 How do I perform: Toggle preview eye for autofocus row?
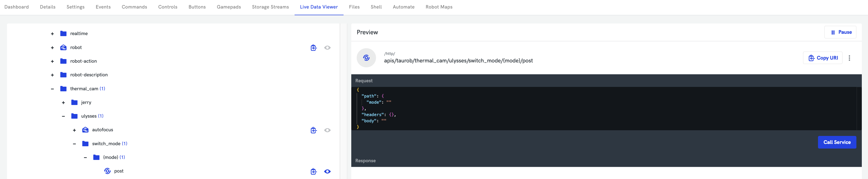point(327,130)
